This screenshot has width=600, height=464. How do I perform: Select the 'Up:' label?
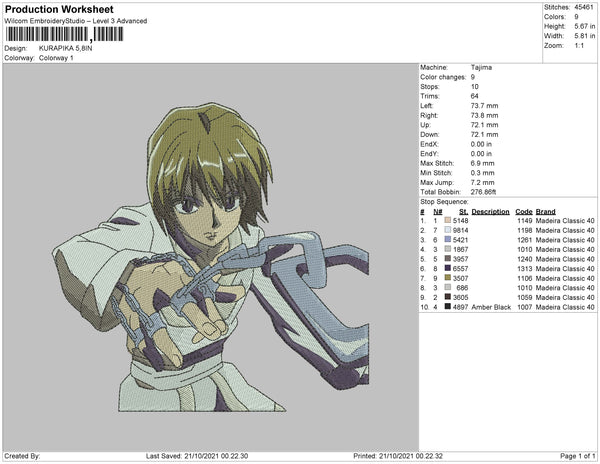[x=425, y=125]
